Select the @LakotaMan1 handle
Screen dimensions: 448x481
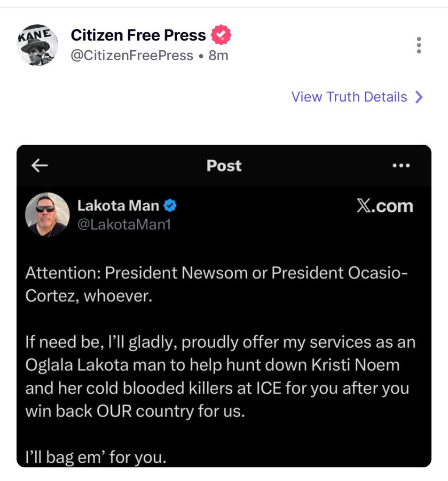(x=124, y=225)
